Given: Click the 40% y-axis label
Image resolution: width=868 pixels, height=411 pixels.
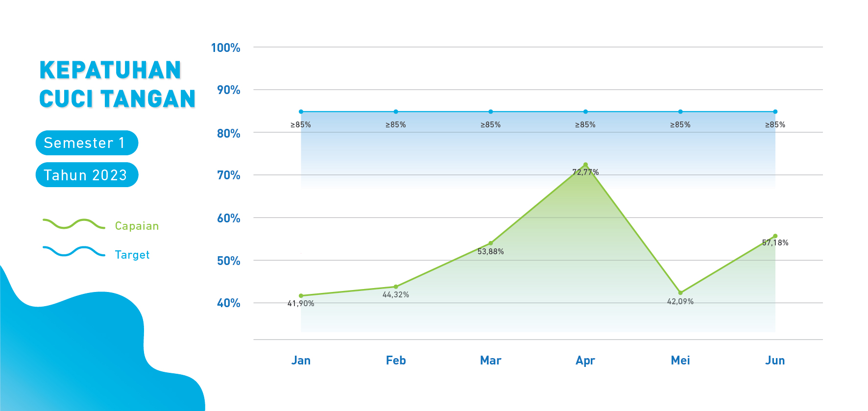Looking at the screenshot, I should tap(228, 303).
